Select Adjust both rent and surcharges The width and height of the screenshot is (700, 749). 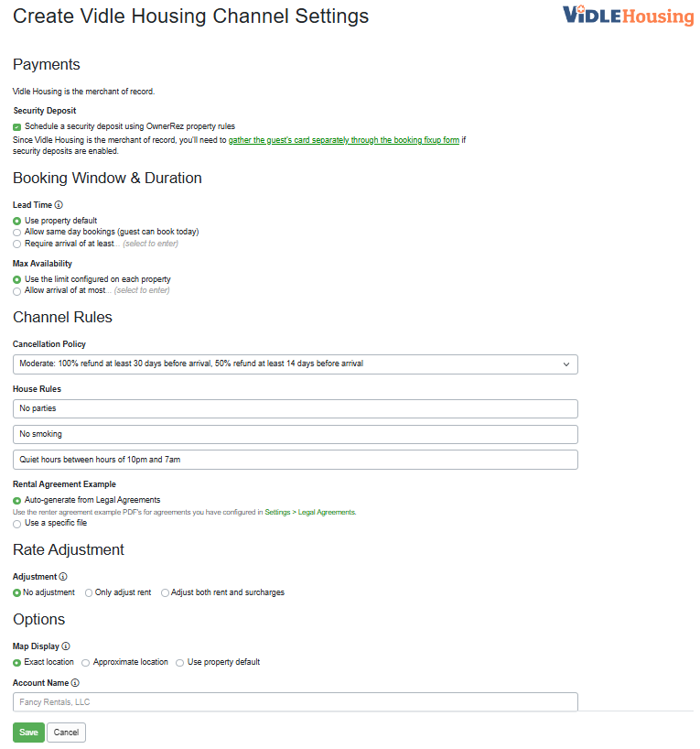point(165,592)
